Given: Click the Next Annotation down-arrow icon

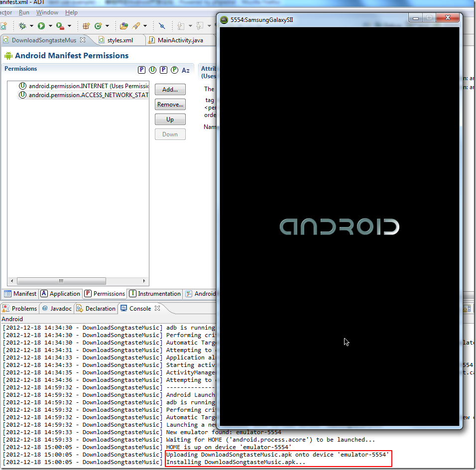Looking at the screenshot, I should click(x=181, y=26).
